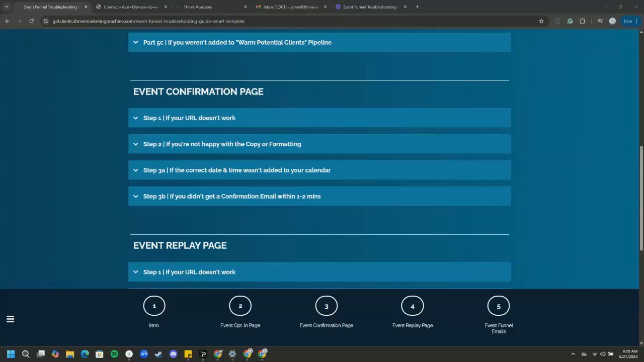Switch to Event Funnel tab with purple favicon
The width and height of the screenshot is (644, 362).
[x=371, y=7]
